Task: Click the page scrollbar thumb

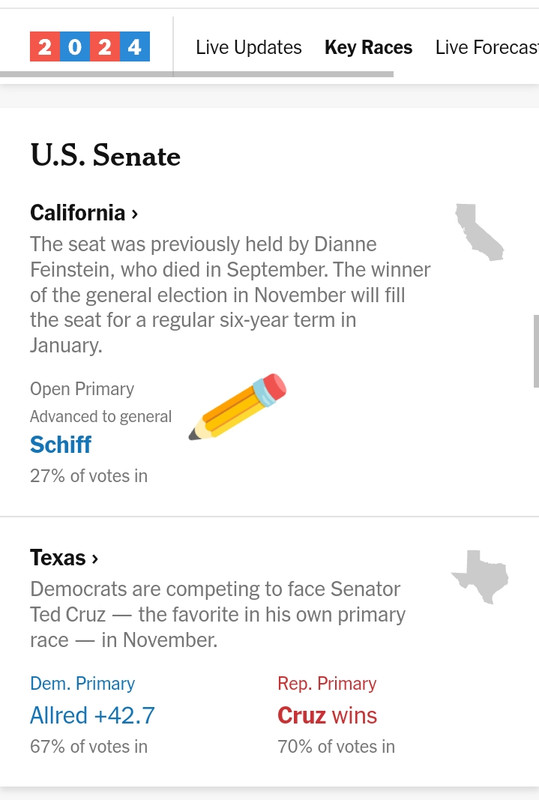Action: click(536, 351)
